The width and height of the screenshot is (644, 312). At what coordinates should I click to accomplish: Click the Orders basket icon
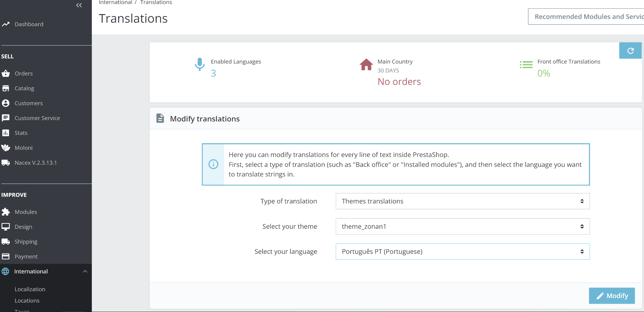coord(5,73)
